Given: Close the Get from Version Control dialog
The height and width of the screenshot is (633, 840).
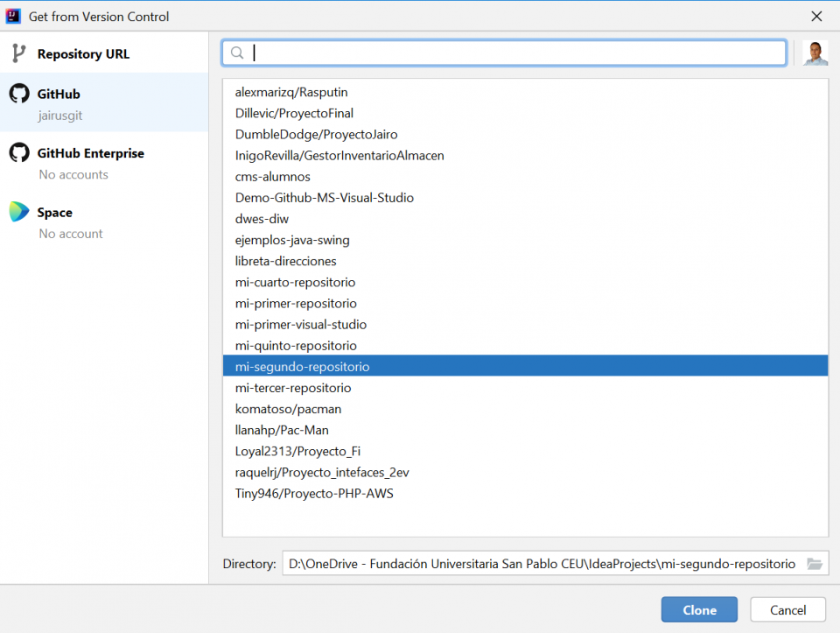Looking at the screenshot, I should tap(816, 17).
